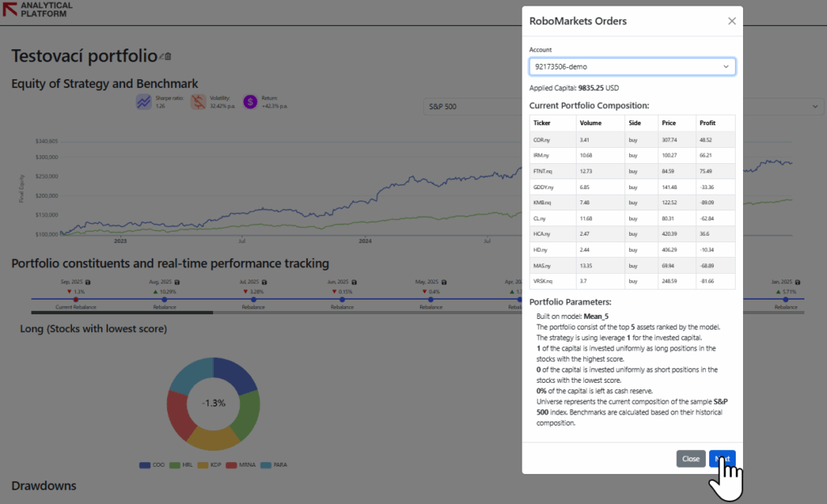Toggle the PARA legend entry
Image resolution: width=827 pixels, height=504 pixels.
tap(273, 464)
